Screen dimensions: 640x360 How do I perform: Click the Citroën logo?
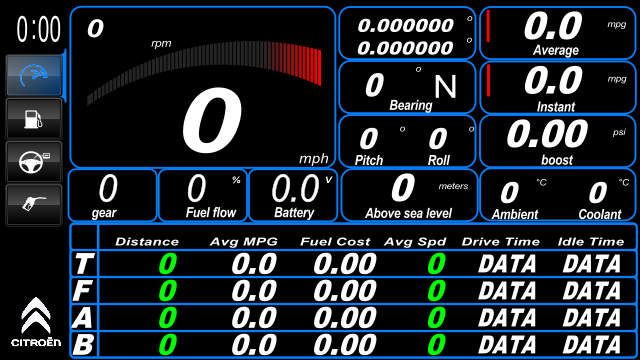click(x=36, y=322)
